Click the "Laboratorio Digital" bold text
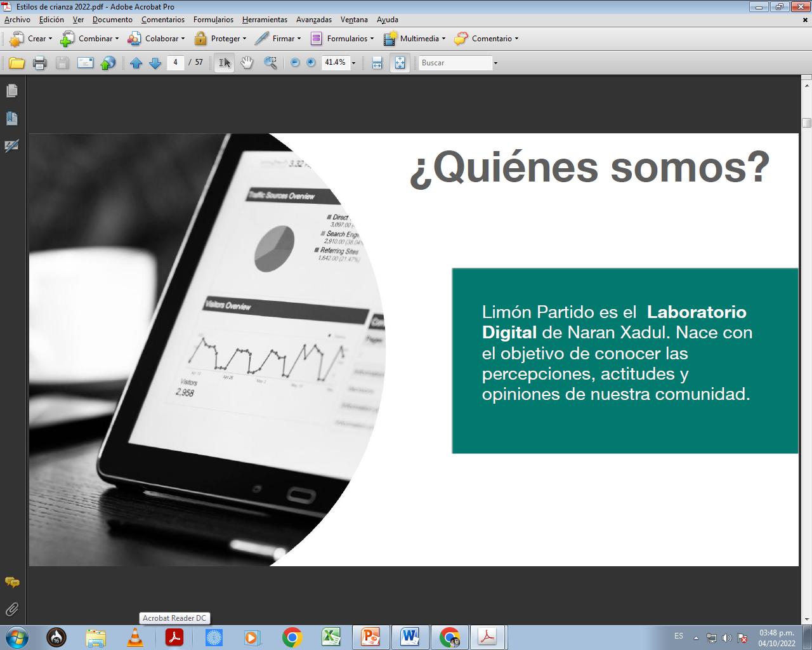This screenshot has width=812, height=650. tap(614, 322)
